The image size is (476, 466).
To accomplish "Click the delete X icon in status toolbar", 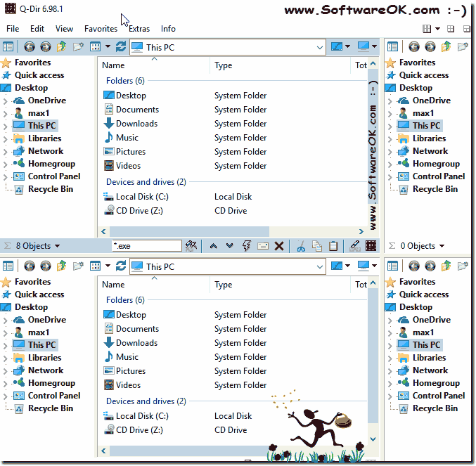I will tap(279, 246).
